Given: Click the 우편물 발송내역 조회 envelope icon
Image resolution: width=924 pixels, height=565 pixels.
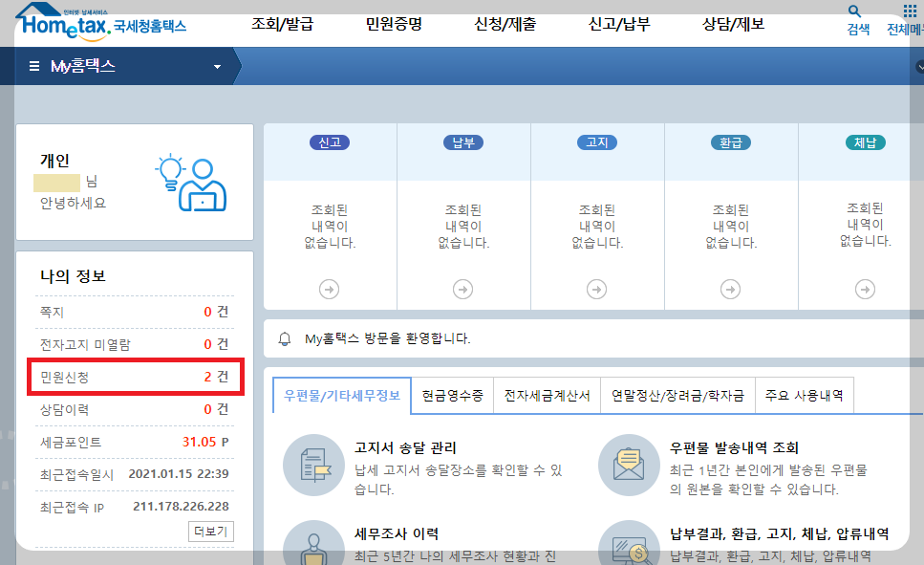Looking at the screenshot, I should tap(629, 466).
